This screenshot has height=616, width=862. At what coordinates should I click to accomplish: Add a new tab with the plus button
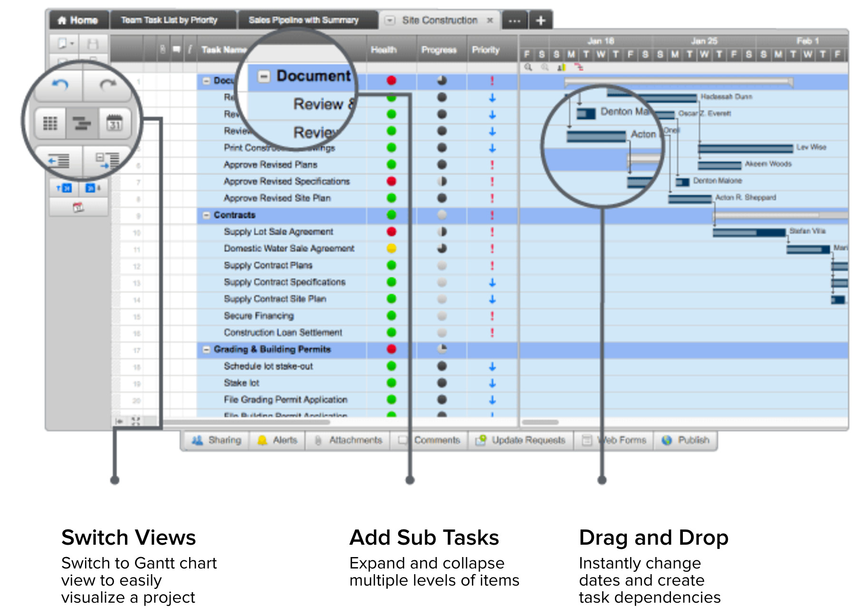[540, 21]
